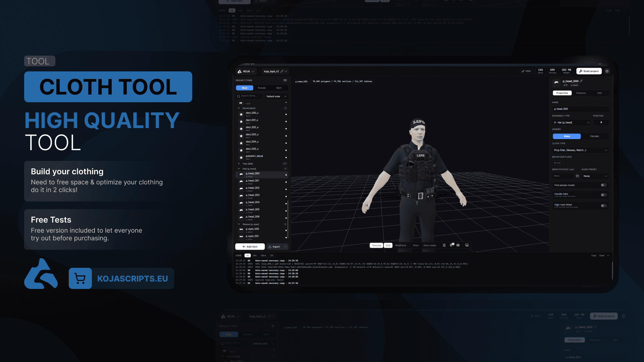
Task: Clear the logs
Action: click(602, 255)
